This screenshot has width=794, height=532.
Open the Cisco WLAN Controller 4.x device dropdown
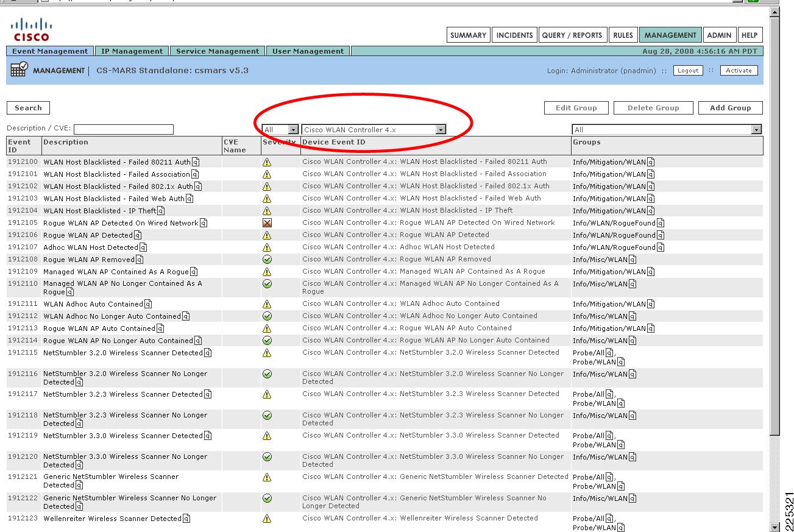click(374, 130)
